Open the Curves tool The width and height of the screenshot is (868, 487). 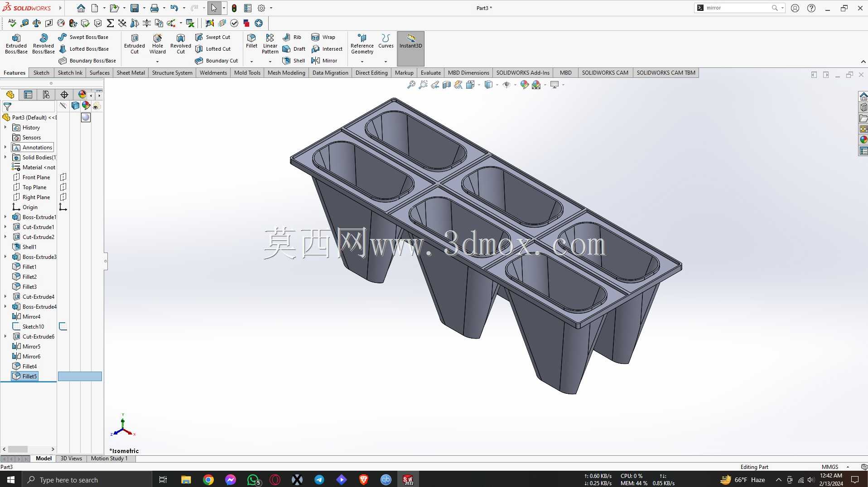(x=386, y=41)
